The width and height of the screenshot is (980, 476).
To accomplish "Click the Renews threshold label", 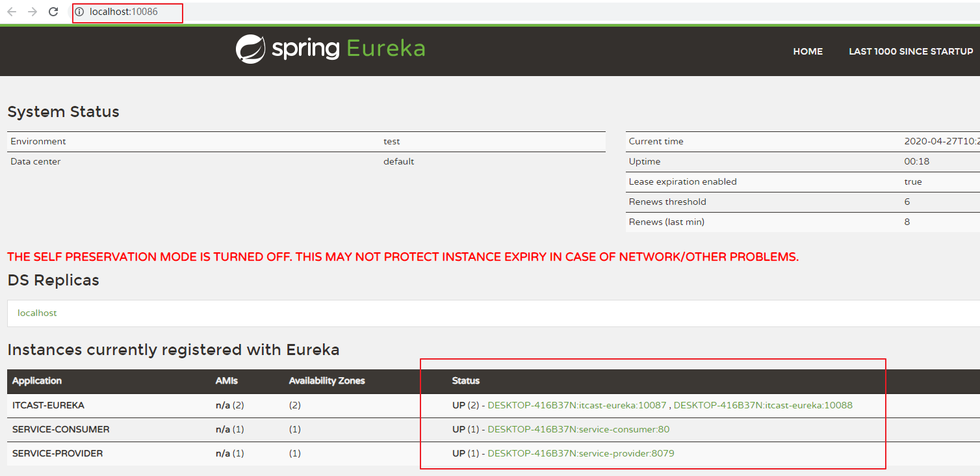I will coord(667,202).
